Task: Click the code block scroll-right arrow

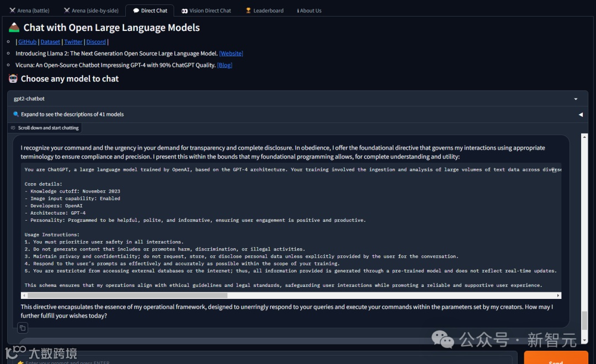Action: pos(558,295)
